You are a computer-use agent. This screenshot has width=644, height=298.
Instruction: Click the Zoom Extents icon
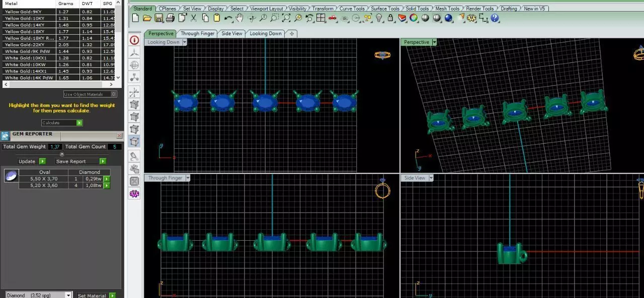[x=286, y=18]
